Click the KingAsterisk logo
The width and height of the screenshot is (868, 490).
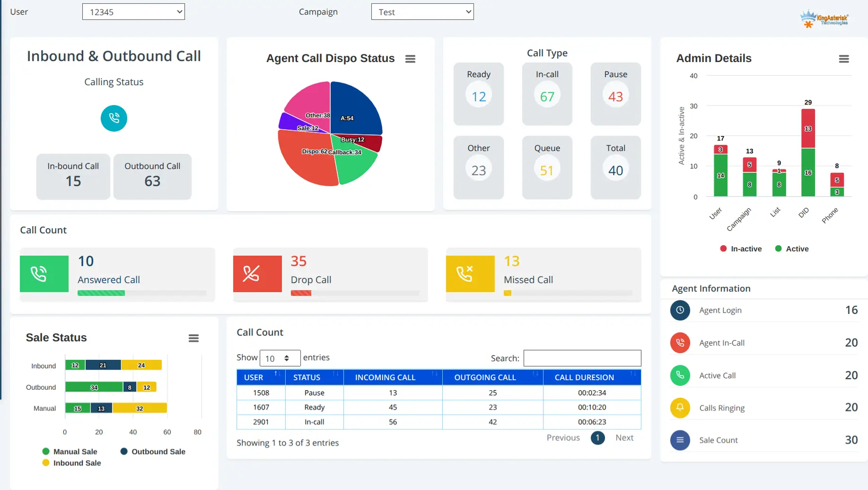pos(824,18)
